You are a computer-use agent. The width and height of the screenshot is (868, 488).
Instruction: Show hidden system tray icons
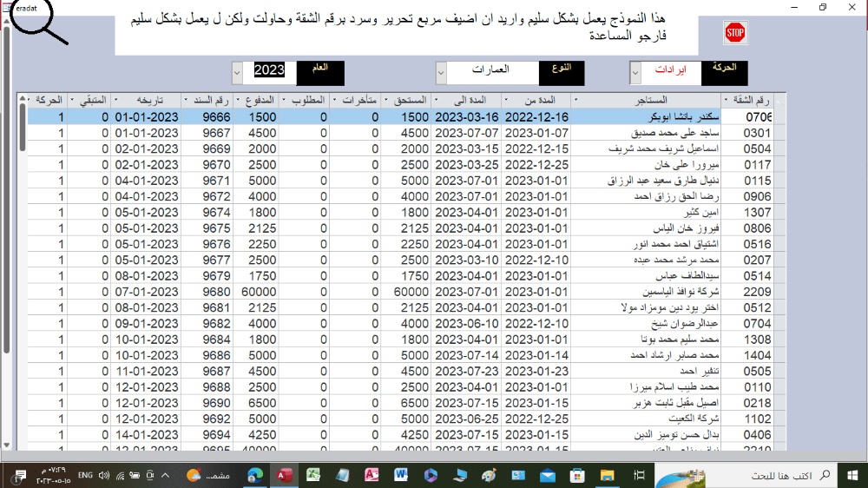pyautogui.click(x=165, y=475)
